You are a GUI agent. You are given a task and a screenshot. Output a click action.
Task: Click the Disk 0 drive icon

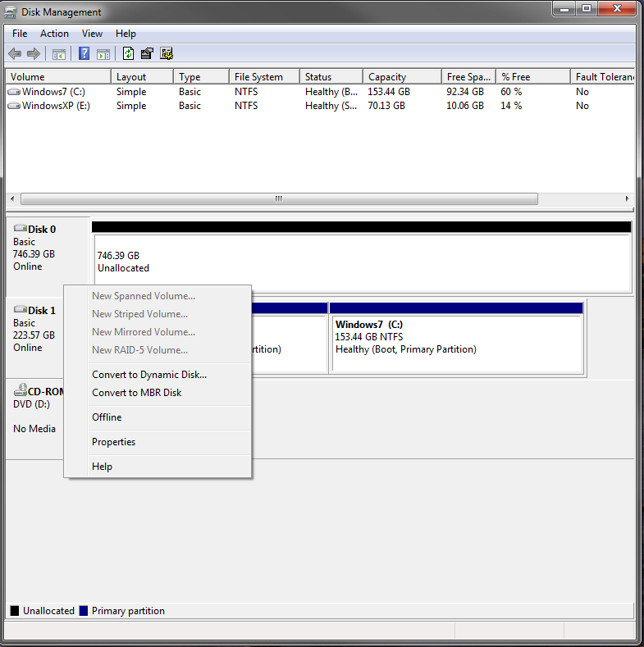click(21, 228)
